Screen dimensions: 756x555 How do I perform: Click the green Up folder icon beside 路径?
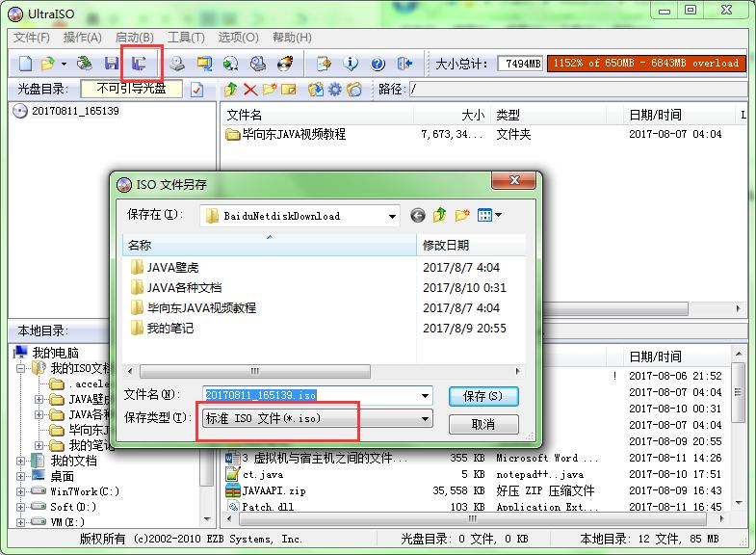coord(231,90)
